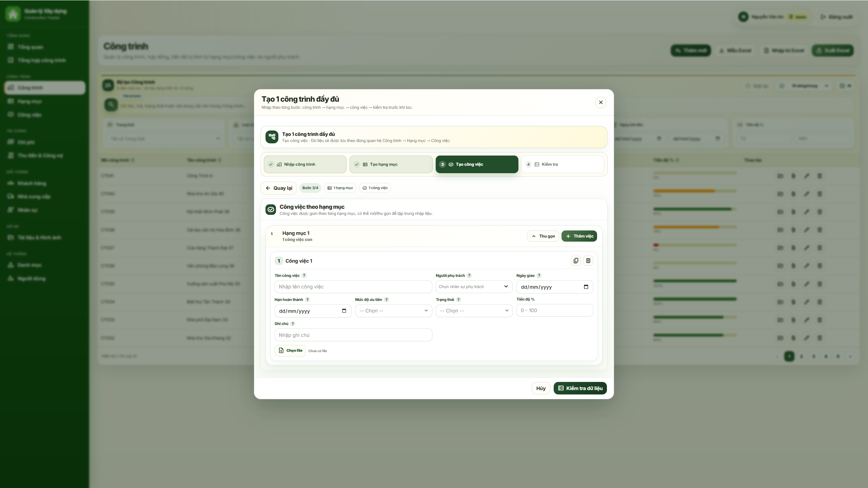Click the Hủy button
868x488 pixels.
coord(541,388)
